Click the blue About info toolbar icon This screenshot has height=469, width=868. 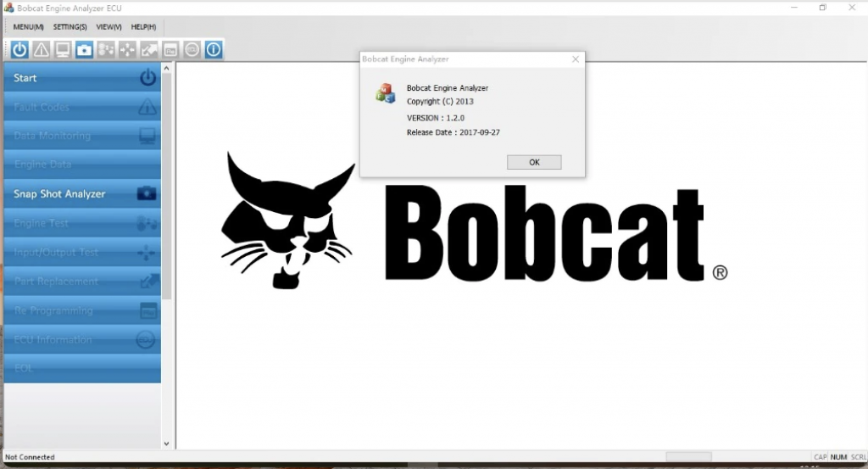tap(214, 50)
